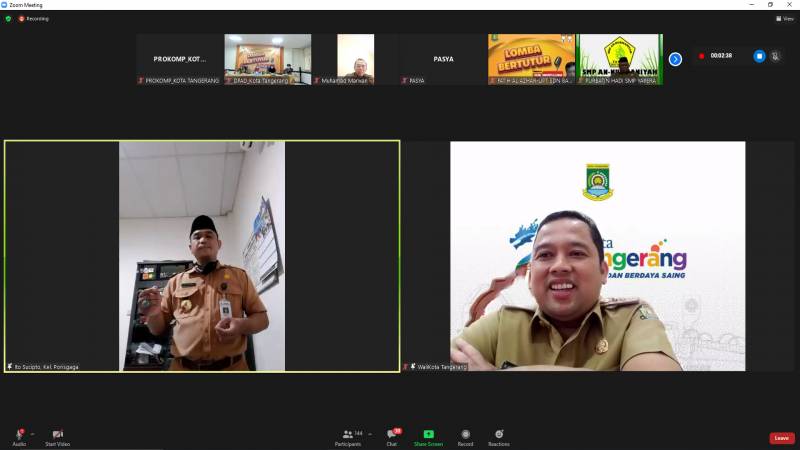Expand the audio options arrow

32,433
